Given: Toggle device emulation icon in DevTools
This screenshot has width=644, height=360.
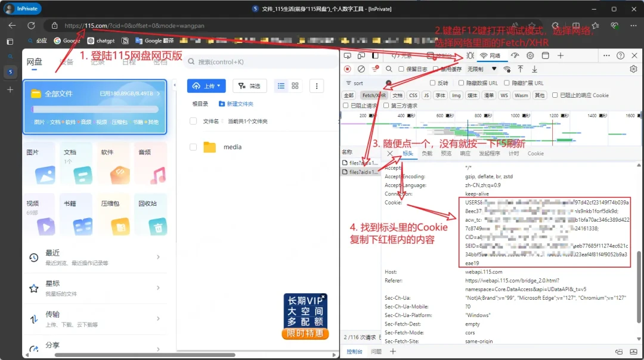Looking at the screenshot, I should [361, 55].
